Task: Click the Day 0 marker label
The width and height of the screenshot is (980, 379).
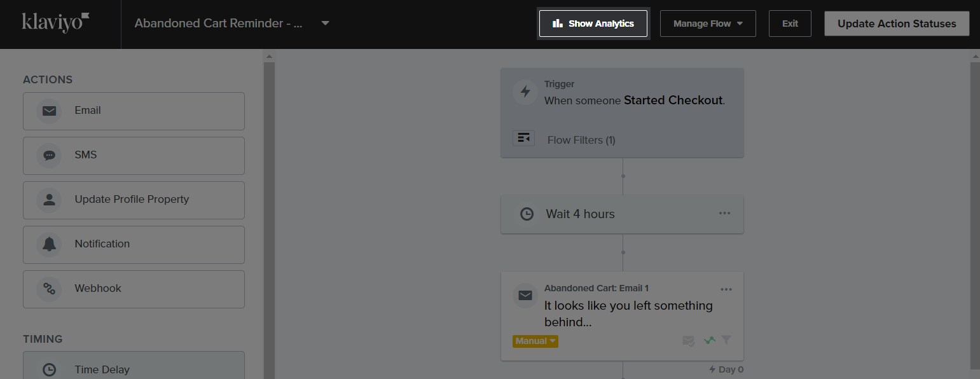Action: [x=726, y=369]
